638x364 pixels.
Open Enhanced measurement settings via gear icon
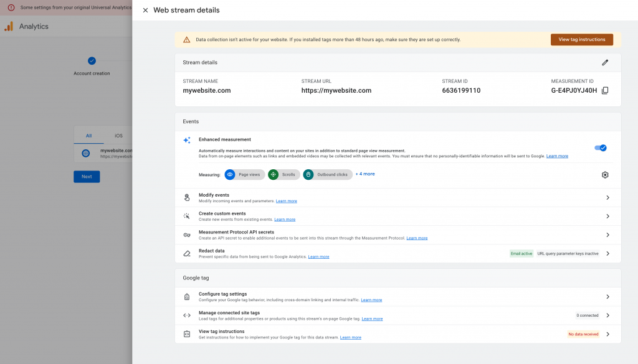(604, 175)
